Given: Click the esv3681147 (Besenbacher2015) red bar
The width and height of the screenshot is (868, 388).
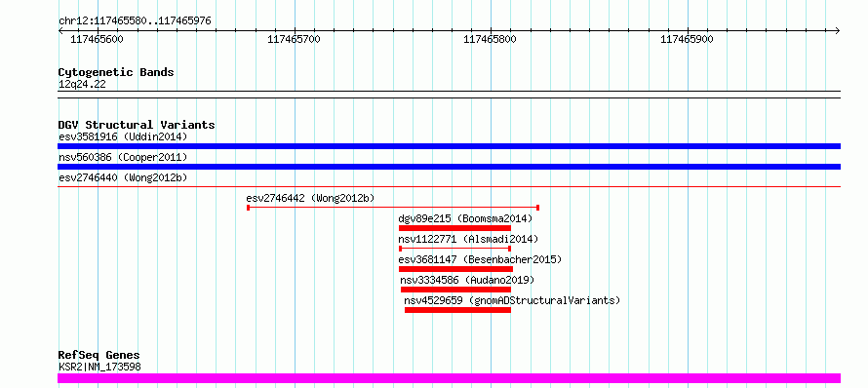Looking at the screenshot, I should 455,269.
